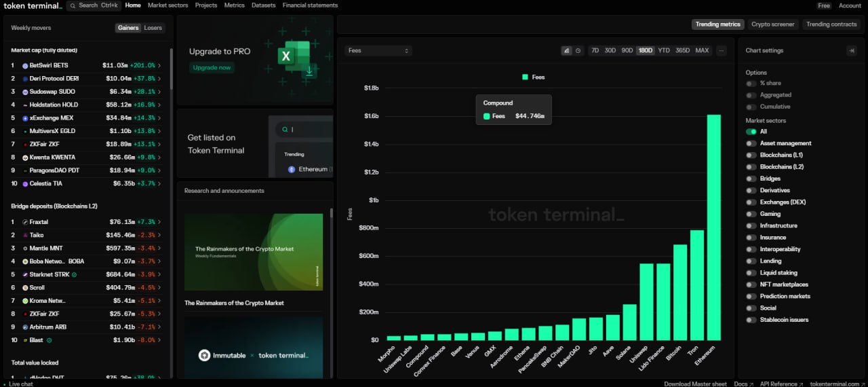868x387 pixels.
Task: Collapse the Chart settings panel
Action: pos(852,51)
